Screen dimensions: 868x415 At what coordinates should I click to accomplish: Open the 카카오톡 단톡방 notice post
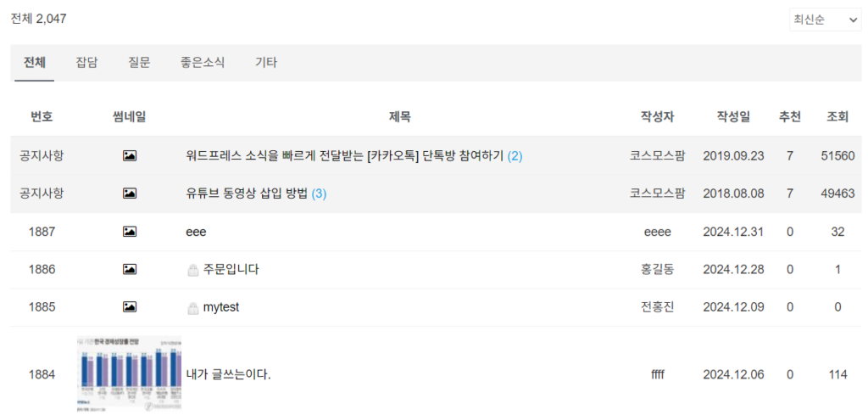click(344, 156)
